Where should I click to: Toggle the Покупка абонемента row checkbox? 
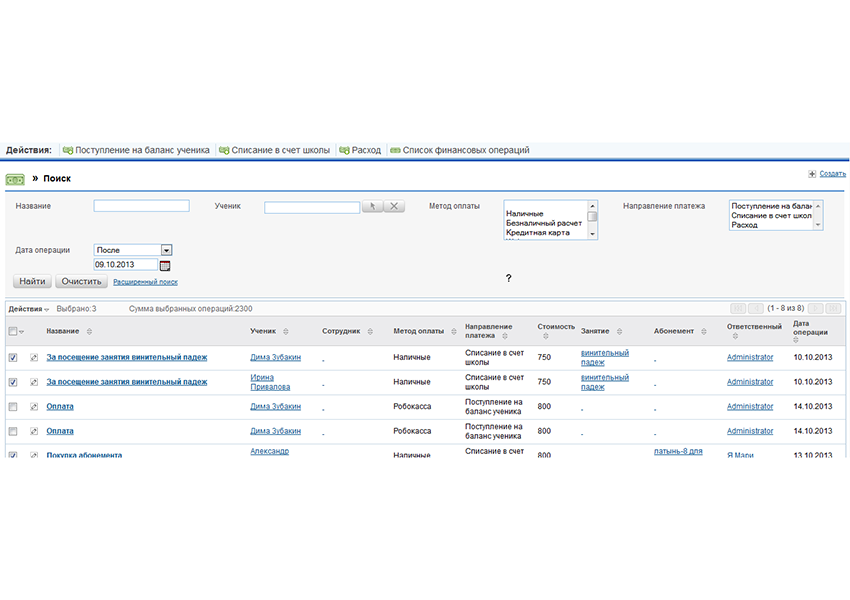click(x=13, y=455)
